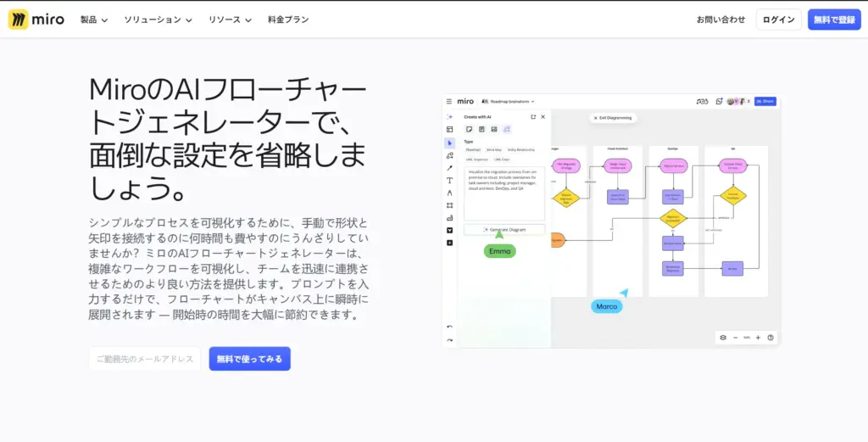Click the redo arrow in the board toolbar
Image resolution: width=868 pixels, height=442 pixels.
tap(449, 339)
